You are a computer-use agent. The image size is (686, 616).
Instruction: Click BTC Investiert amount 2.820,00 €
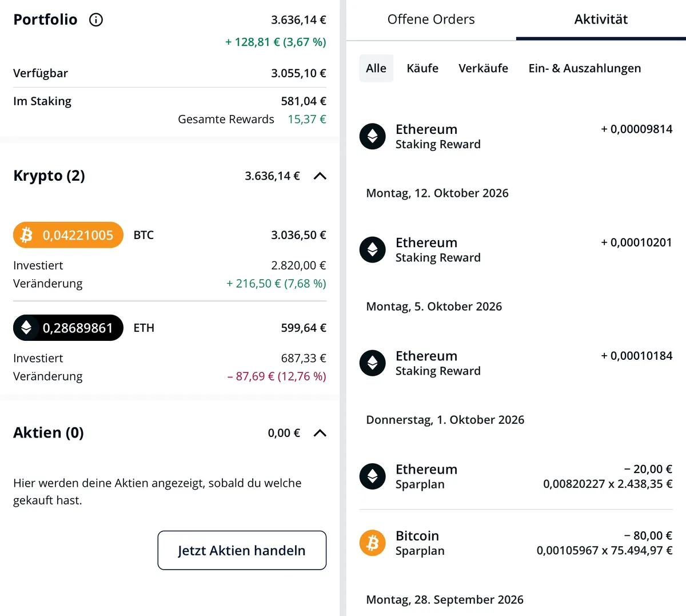point(298,265)
